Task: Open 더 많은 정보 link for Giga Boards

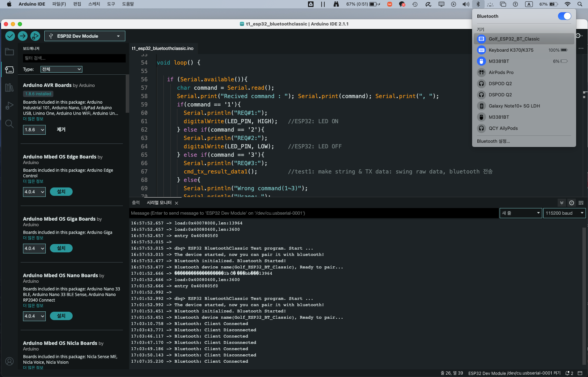Action: pos(33,238)
